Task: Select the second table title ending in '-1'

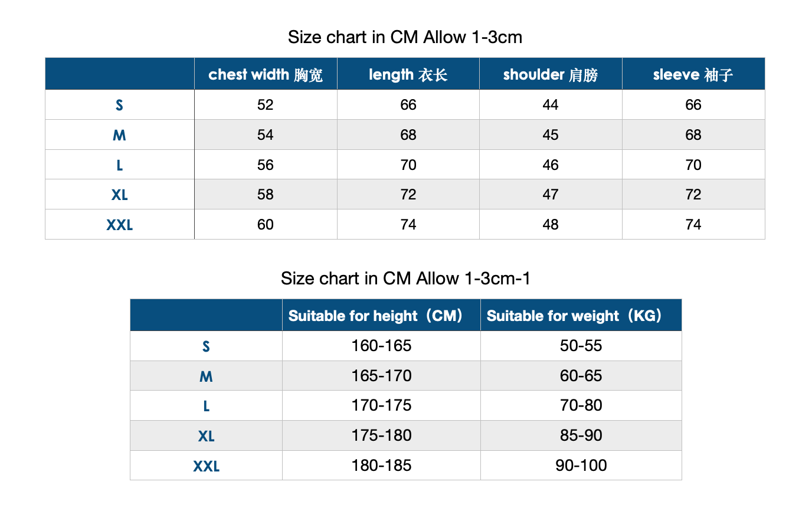Action: [405, 279]
